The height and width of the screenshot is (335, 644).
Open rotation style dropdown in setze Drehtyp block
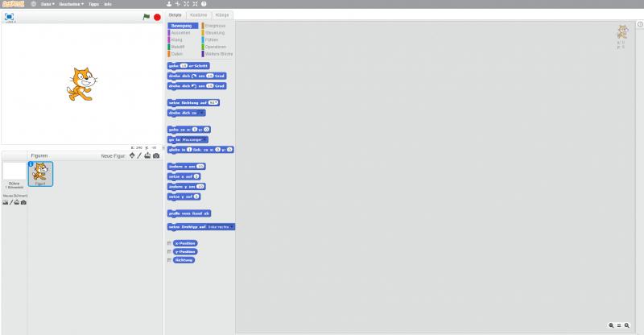click(220, 227)
